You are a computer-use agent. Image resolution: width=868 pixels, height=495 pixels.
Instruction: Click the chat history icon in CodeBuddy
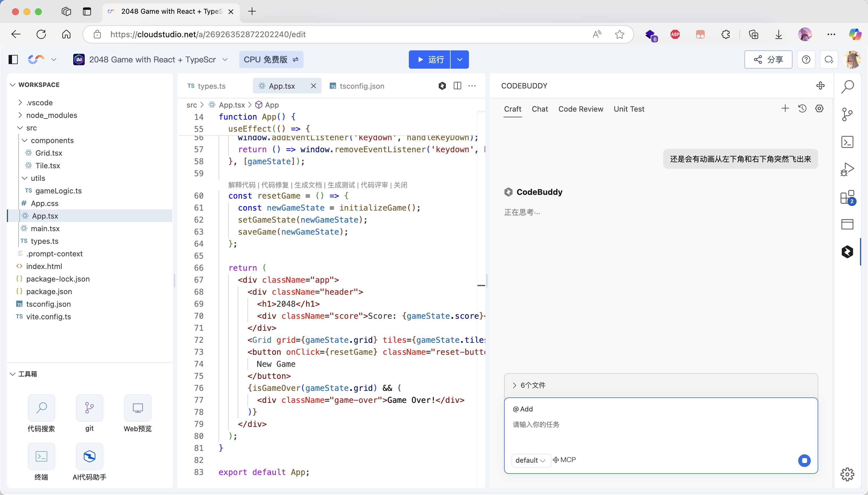[802, 109]
